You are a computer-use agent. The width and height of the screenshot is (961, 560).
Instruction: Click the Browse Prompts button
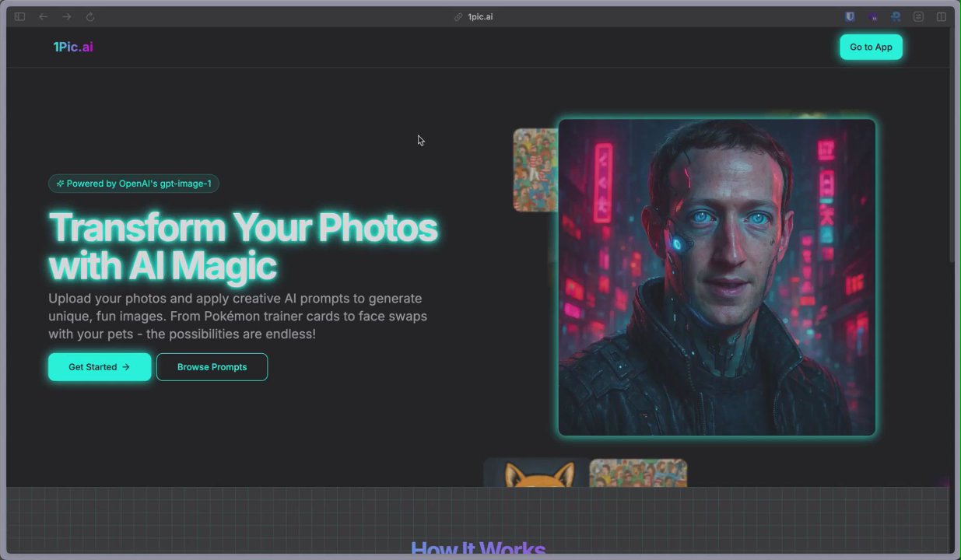click(x=212, y=367)
